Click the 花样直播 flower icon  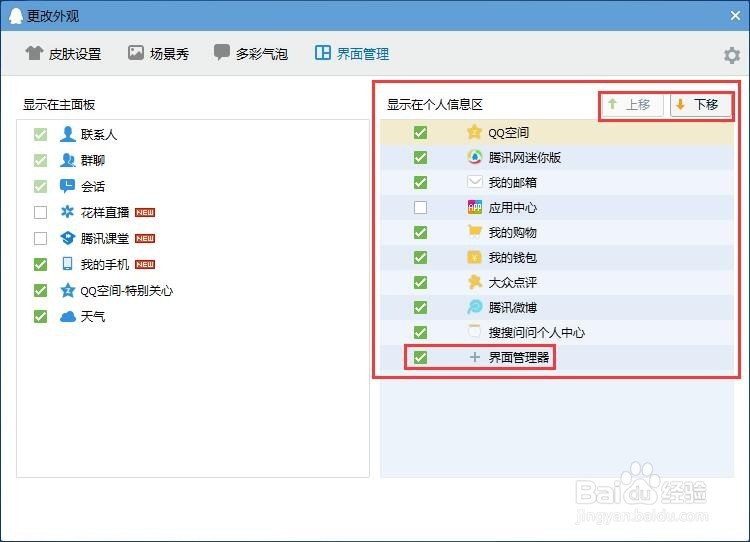click(x=67, y=211)
